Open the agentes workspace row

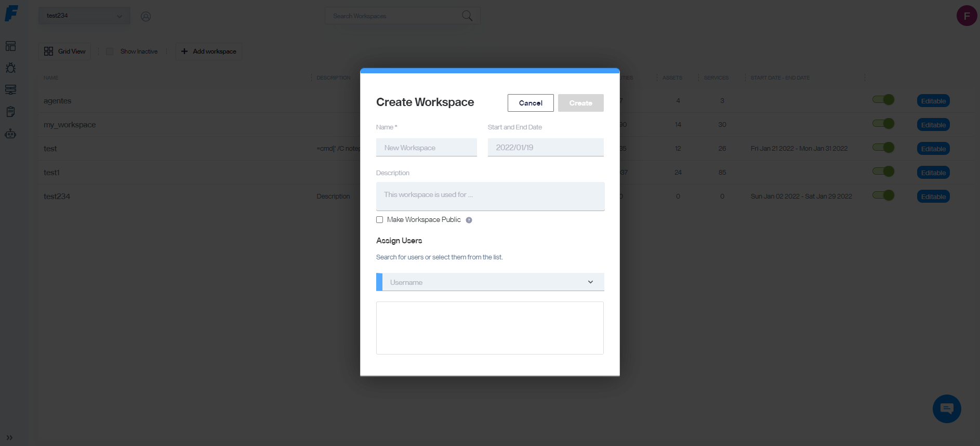pyautogui.click(x=58, y=101)
